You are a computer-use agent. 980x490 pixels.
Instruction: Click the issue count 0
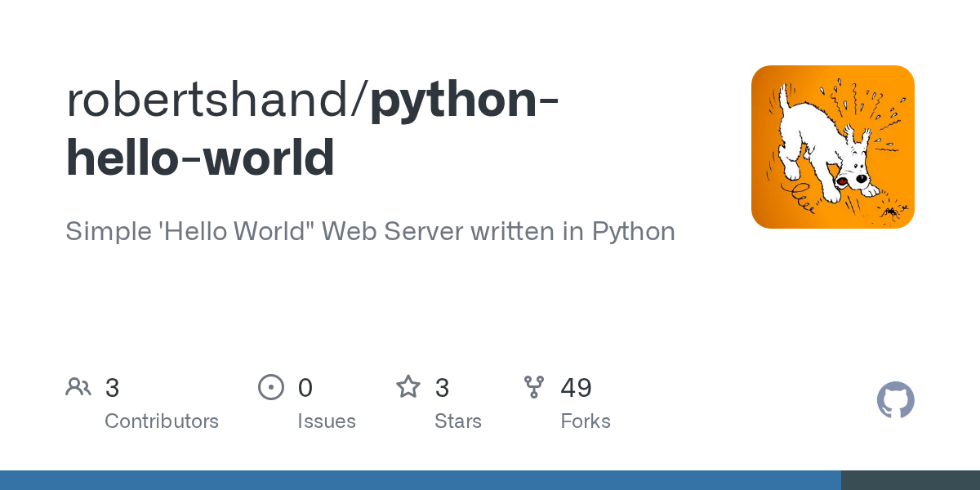pos(305,388)
